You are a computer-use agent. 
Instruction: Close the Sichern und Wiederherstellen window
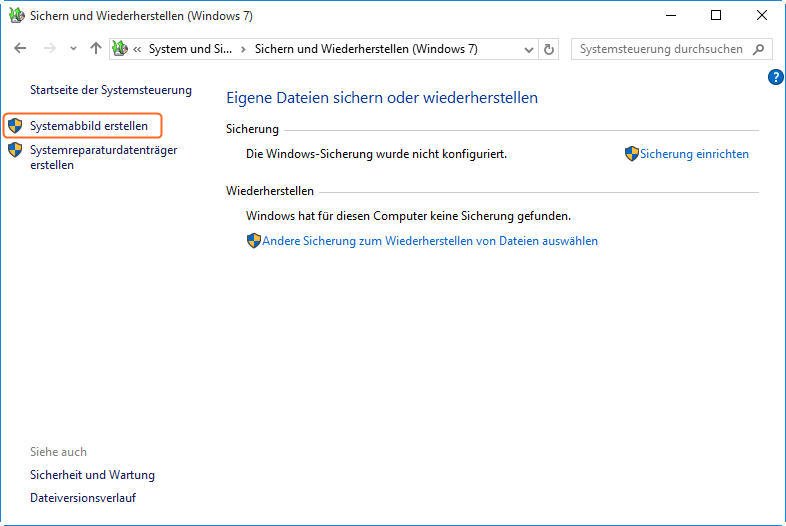point(761,16)
